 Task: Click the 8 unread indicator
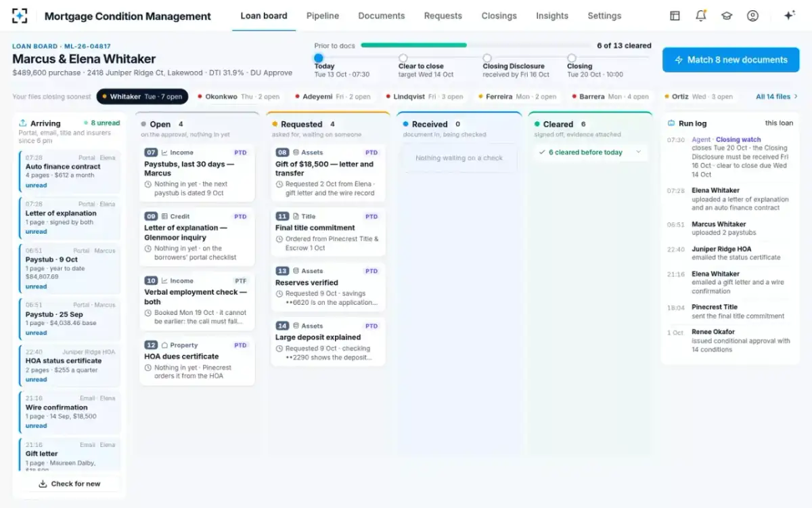(x=101, y=123)
